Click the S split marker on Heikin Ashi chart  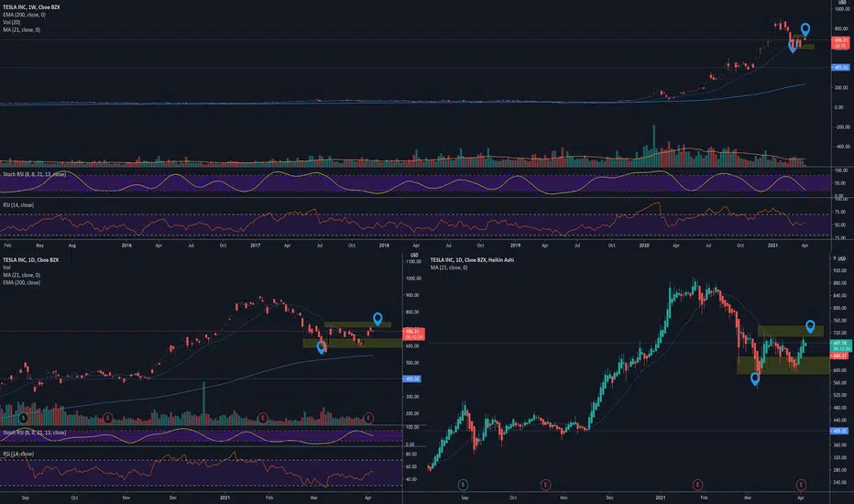(463, 485)
